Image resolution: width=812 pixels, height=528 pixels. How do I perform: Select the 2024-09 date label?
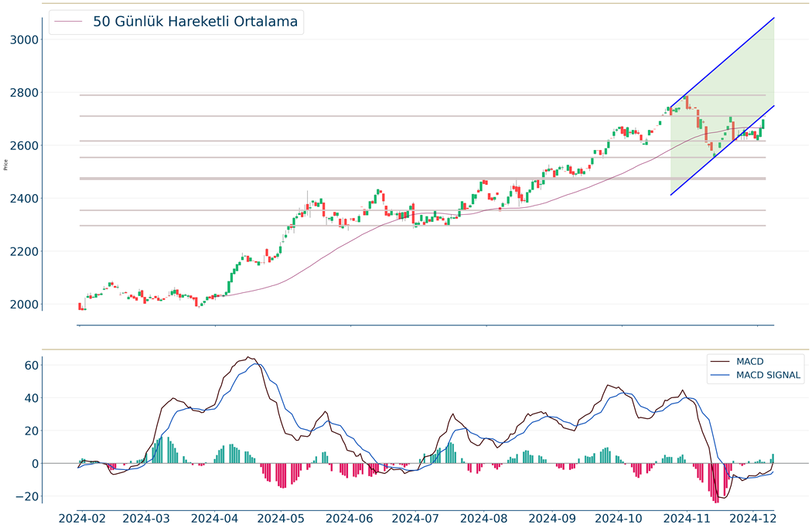(553, 519)
